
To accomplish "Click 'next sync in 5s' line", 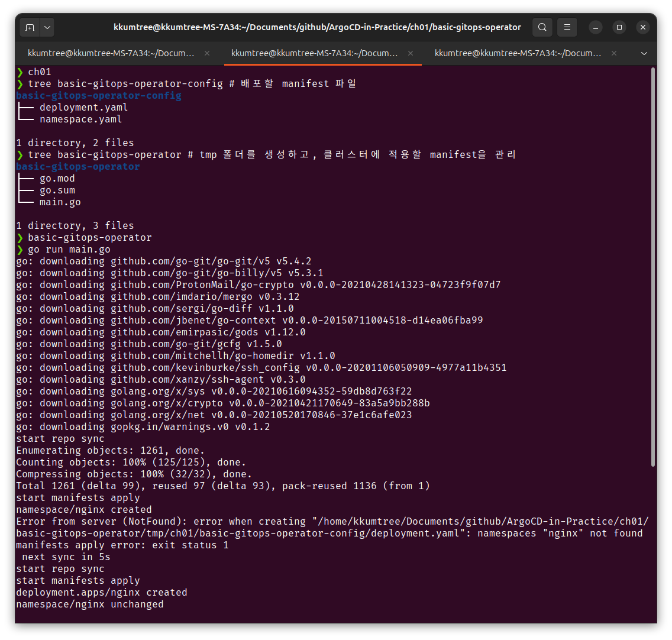I will click(66, 557).
